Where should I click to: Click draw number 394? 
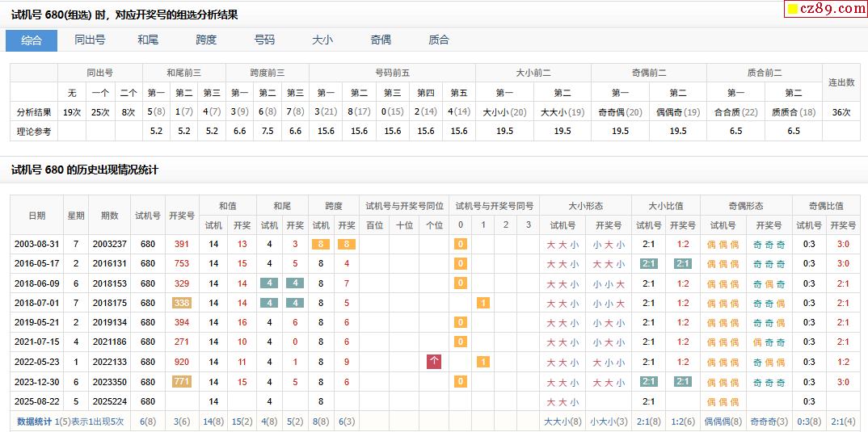pyautogui.click(x=182, y=322)
